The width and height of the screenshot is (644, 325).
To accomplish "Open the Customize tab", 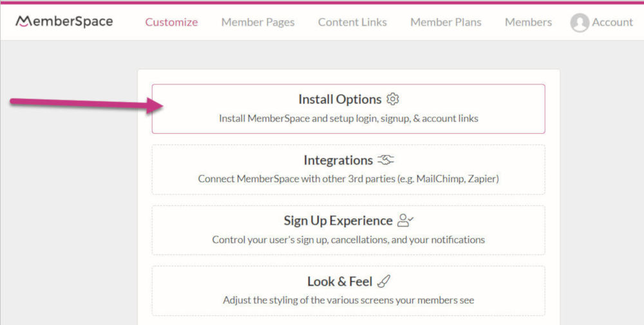I will [171, 22].
